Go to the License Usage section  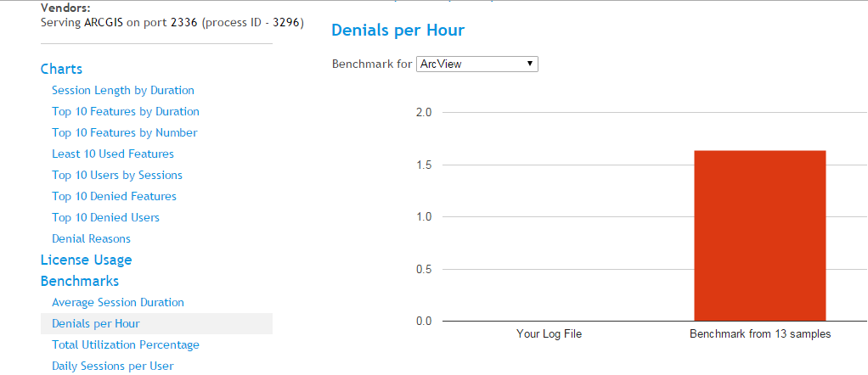pyautogui.click(x=87, y=260)
